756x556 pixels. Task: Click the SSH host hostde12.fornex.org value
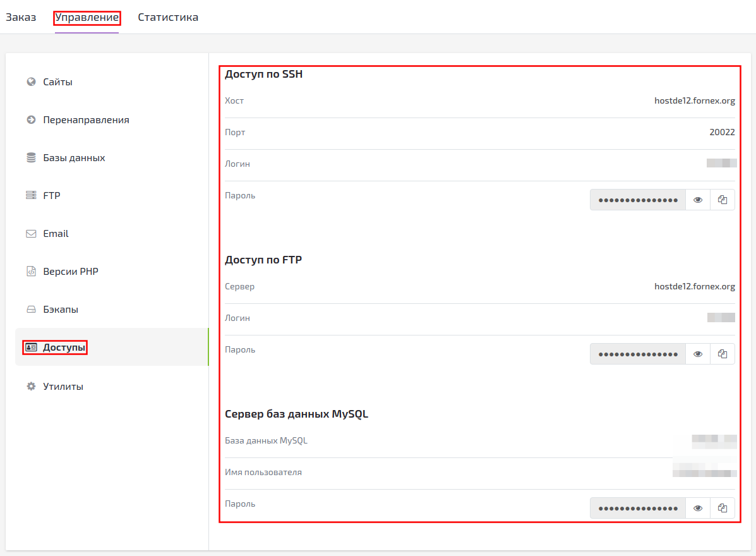pyautogui.click(x=694, y=100)
